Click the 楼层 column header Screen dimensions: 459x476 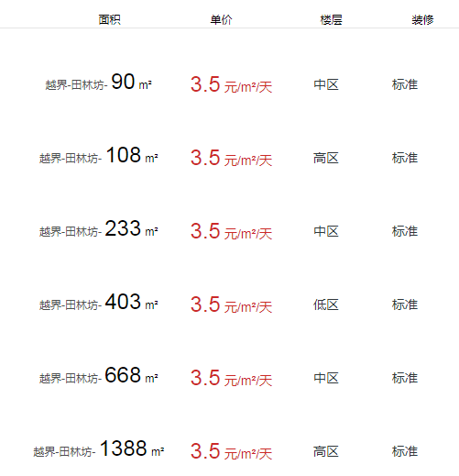click(x=331, y=20)
